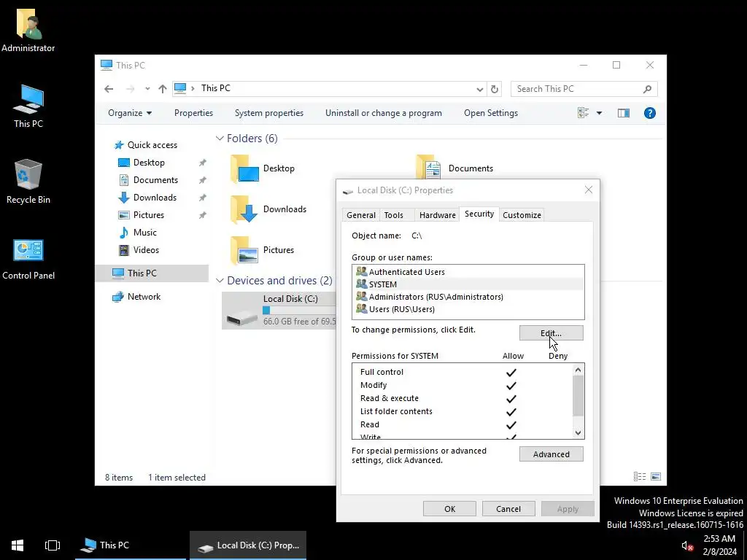
Task: Collapse the Devices and drives group
Action: coord(220,281)
